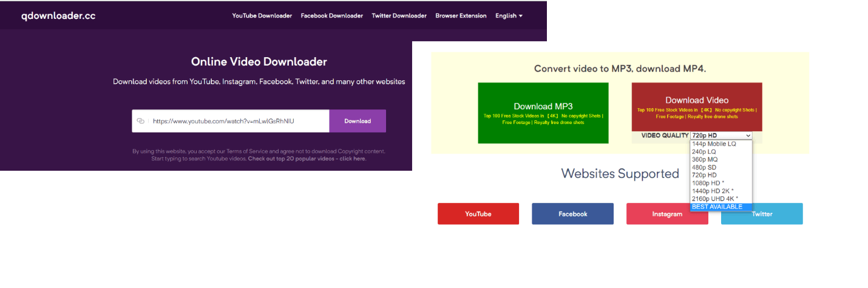
Task: Click the purple Download button
Action: pos(358,121)
